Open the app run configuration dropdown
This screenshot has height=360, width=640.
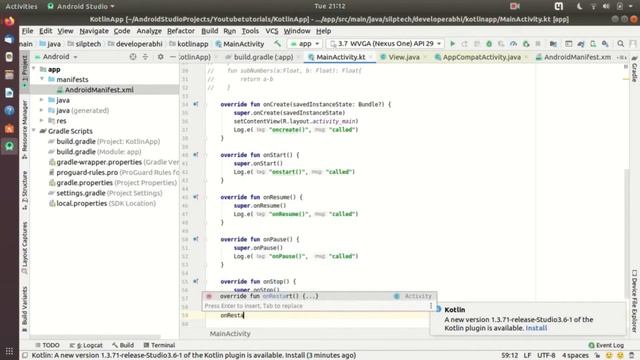coord(304,44)
